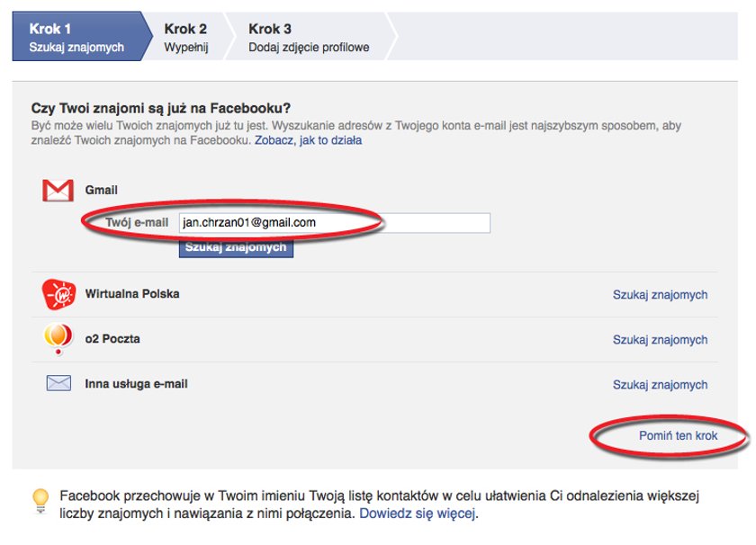Go to Krok 2 Wypełnij step
This screenshot has width=756, height=545.
(186, 37)
